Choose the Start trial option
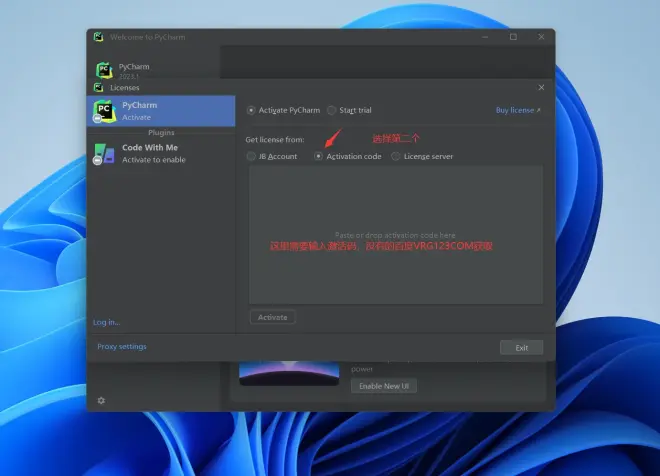 point(349,110)
